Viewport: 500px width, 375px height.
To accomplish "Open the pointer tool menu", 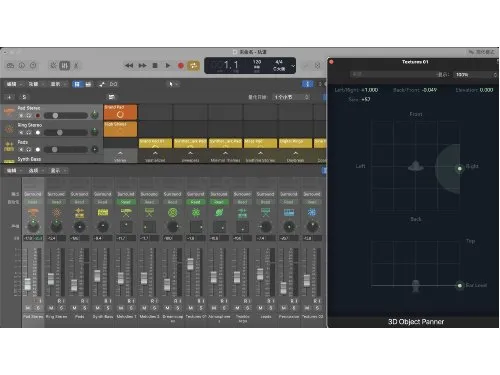I will click(x=173, y=84).
